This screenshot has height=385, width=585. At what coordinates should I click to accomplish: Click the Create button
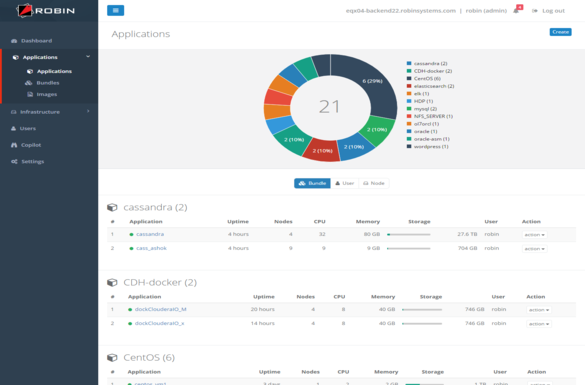tap(560, 32)
